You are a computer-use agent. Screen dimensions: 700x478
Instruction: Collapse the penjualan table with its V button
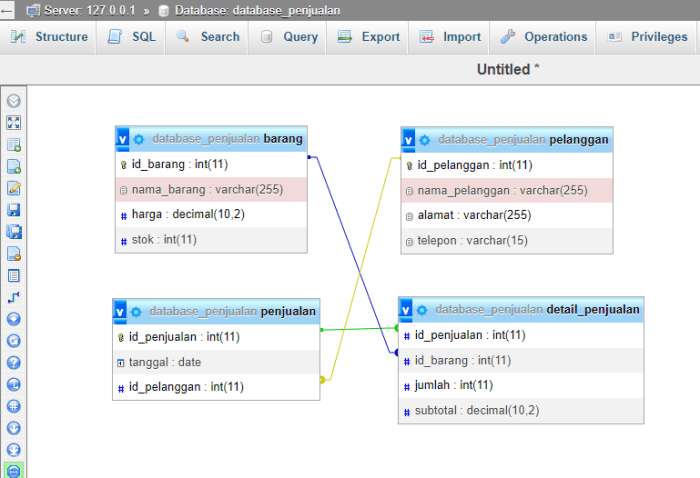pos(120,312)
